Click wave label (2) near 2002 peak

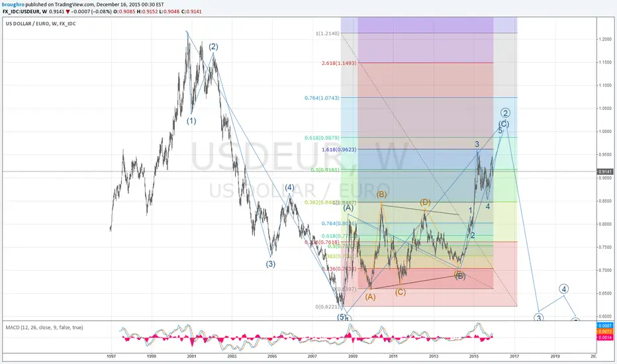pyautogui.click(x=213, y=46)
